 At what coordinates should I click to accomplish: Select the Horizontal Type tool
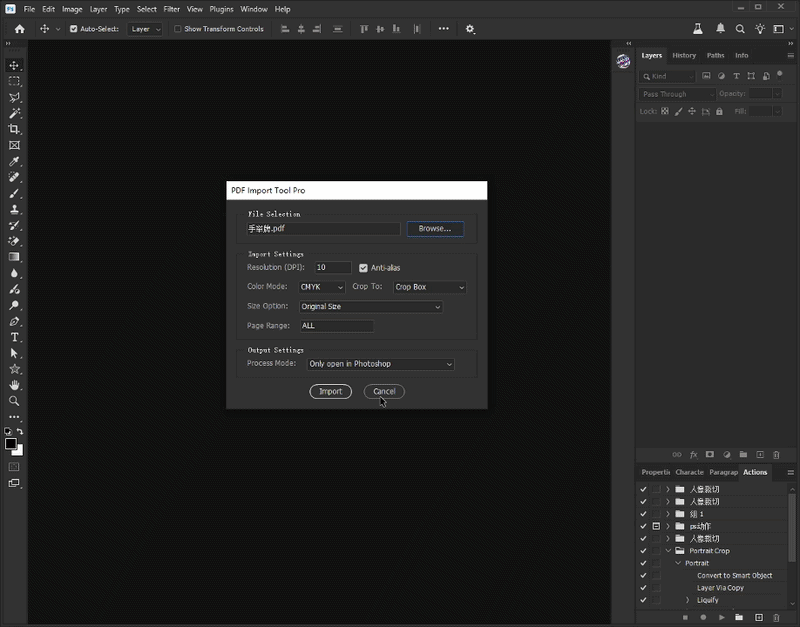pos(14,337)
